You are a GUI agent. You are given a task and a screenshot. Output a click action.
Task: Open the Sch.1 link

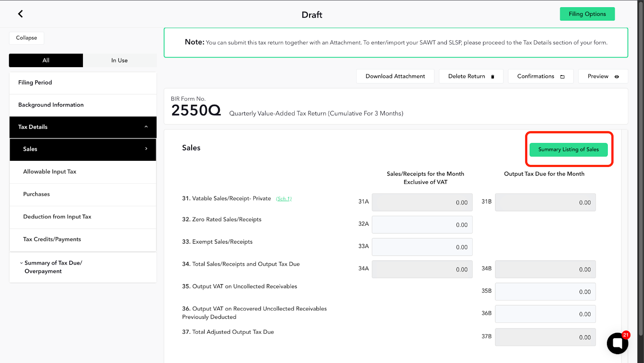click(x=284, y=199)
